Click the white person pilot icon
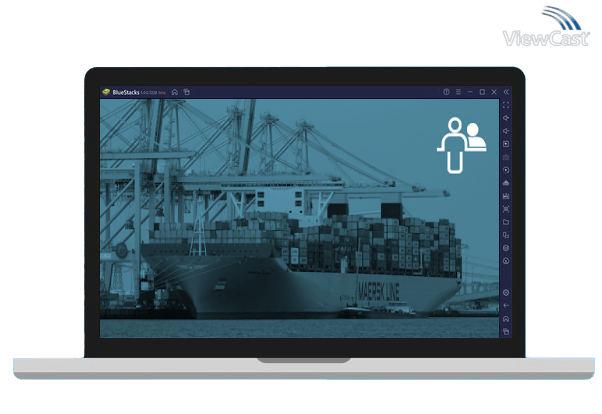 [x=462, y=145]
